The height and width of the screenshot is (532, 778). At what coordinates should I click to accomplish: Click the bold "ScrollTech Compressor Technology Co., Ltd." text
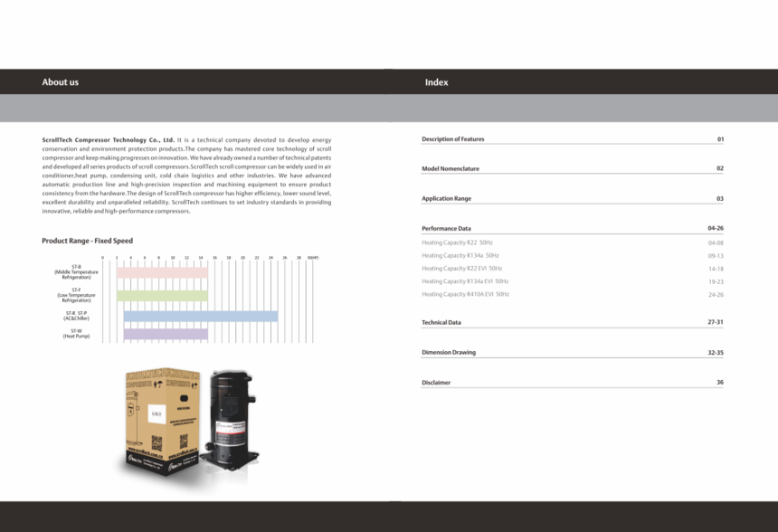click(109, 140)
